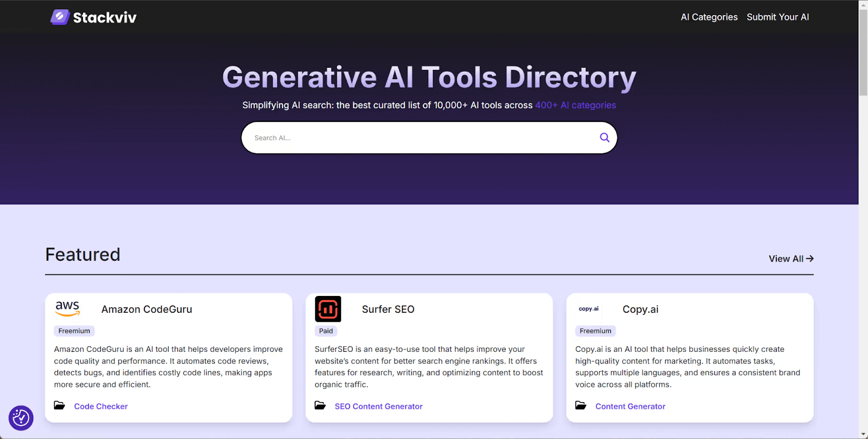
Task: Open the Surfer SEO title
Action: point(388,309)
